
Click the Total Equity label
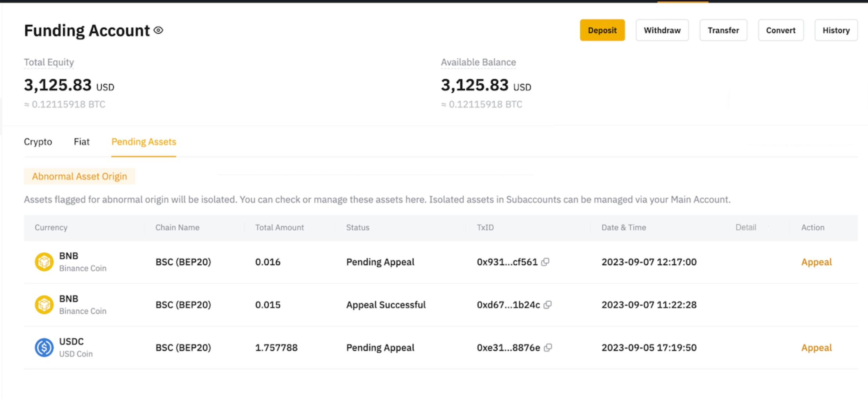coord(49,62)
